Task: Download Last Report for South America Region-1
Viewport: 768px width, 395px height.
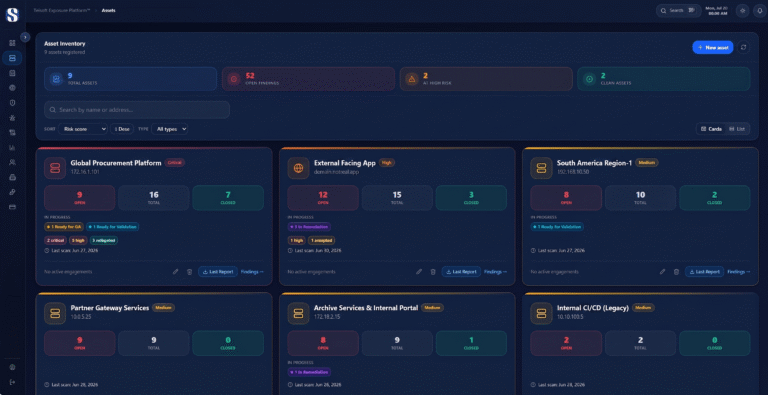Action: pyautogui.click(x=704, y=272)
